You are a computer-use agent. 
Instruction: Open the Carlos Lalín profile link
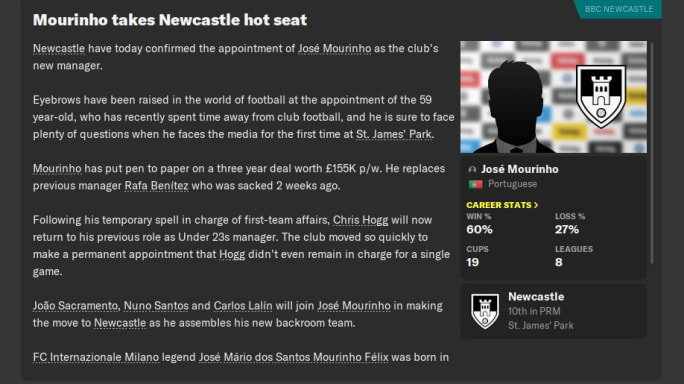point(243,305)
